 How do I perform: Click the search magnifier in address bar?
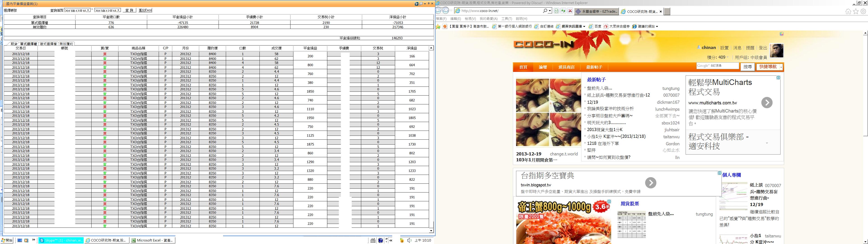point(545,11)
